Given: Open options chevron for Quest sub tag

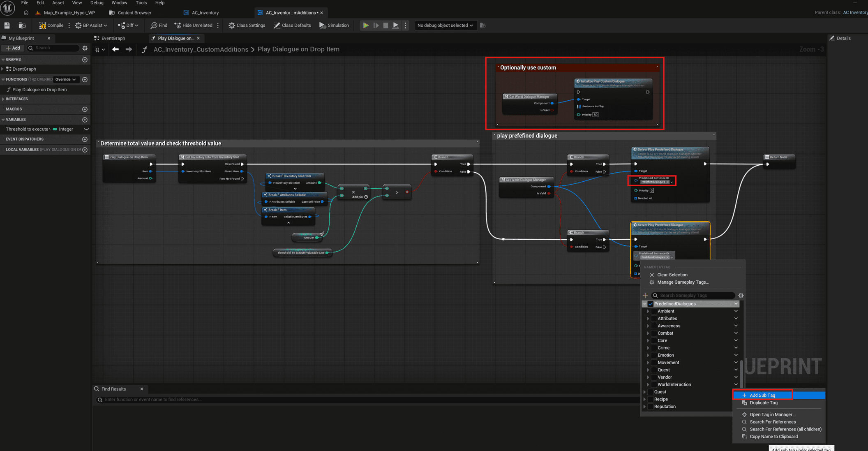Looking at the screenshot, I should click(736, 370).
